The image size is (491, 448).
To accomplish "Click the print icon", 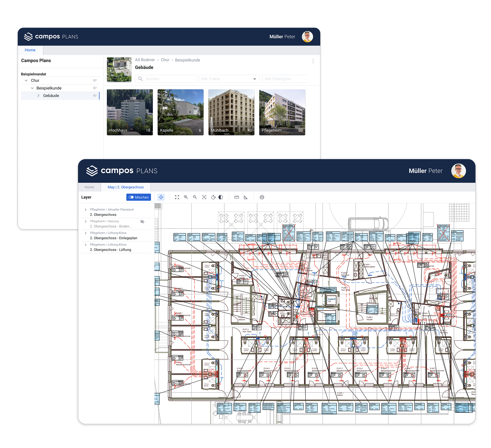I will pyautogui.click(x=262, y=197).
